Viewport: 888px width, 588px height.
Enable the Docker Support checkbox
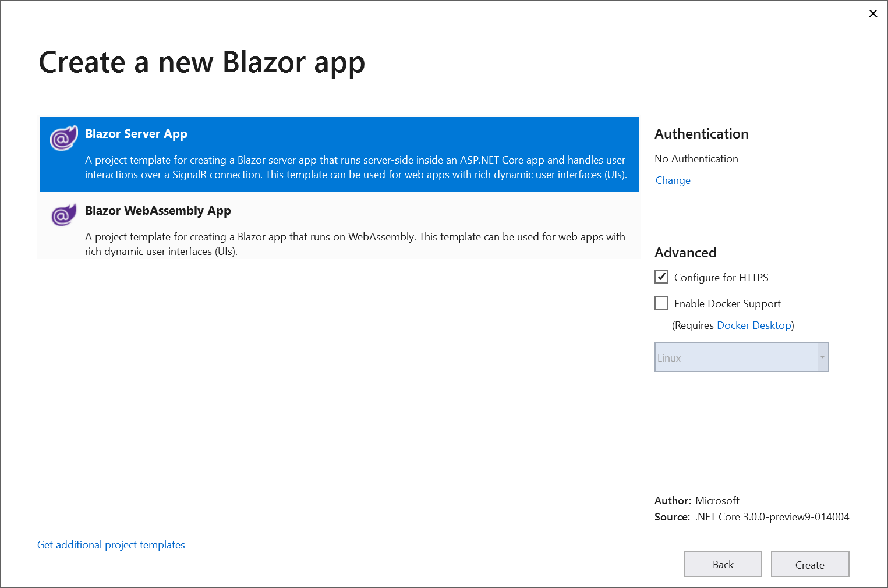coord(661,303)
